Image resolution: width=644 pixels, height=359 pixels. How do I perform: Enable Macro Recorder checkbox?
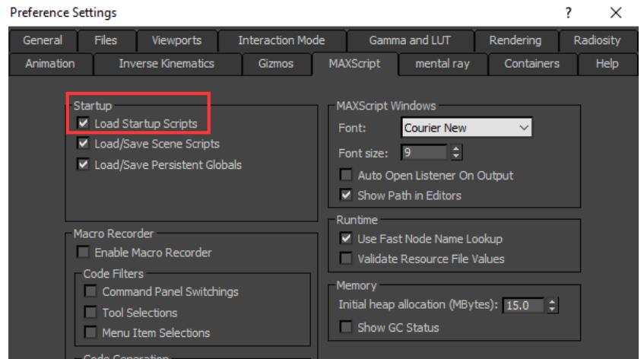pos(83,252)
